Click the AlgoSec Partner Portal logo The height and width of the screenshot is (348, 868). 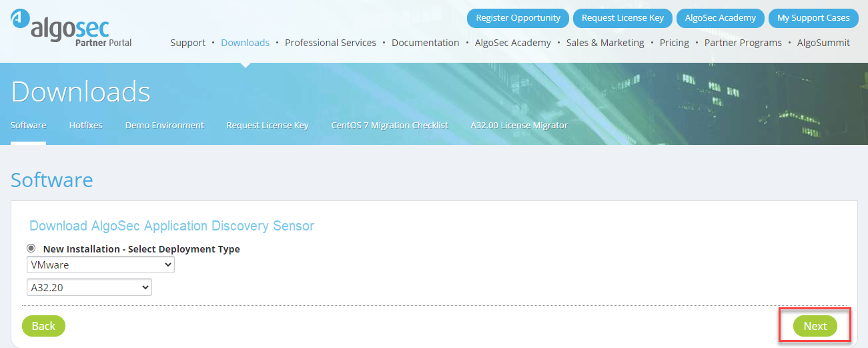coord(71,28)
